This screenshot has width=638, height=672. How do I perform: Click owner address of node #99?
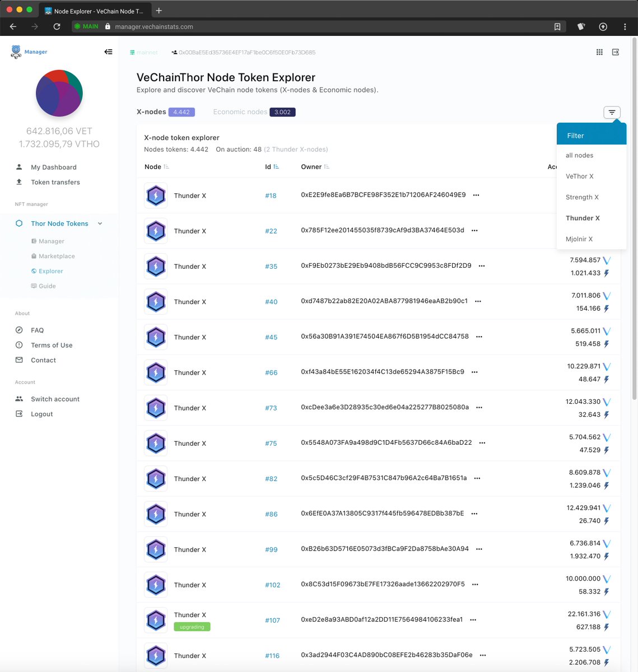pyautogui.click(x=385, y=549)
